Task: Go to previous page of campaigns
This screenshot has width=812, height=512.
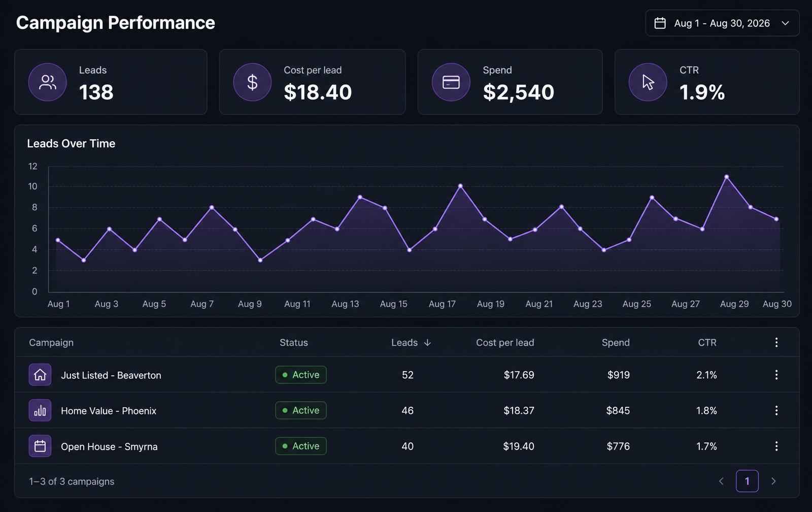Action: 721,481
